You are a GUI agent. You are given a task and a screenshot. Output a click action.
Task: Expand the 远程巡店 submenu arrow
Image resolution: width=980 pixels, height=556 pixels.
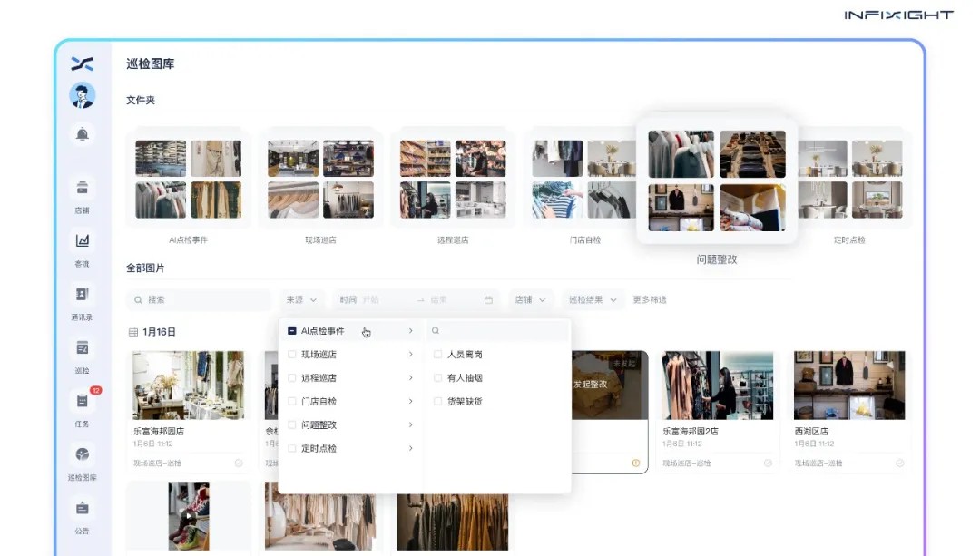click(411, 378)
